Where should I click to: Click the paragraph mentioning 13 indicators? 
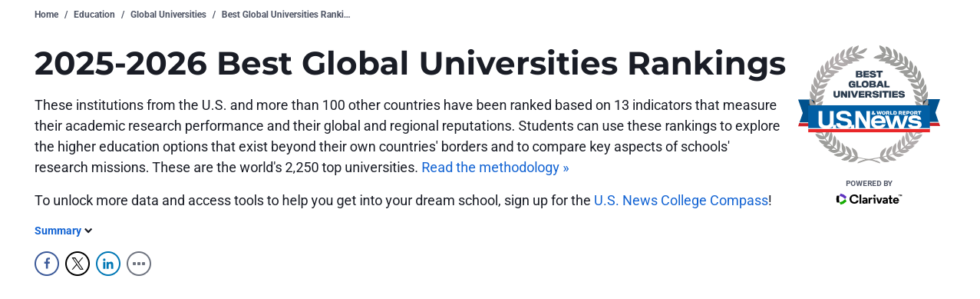point(408,136)
